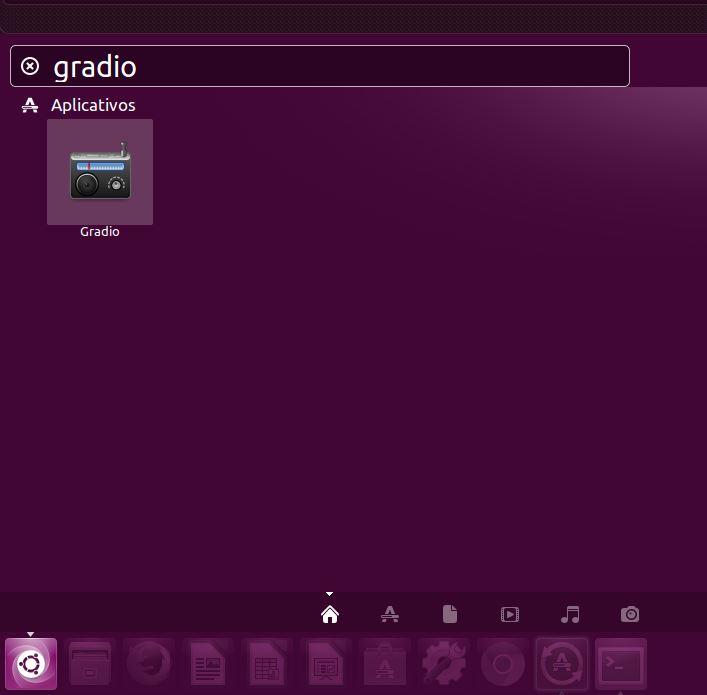The image size is (707, 695).
Task: Click the Ubuntu Dash launcher button
Action: pyautogui.click(x=31, y=664)
